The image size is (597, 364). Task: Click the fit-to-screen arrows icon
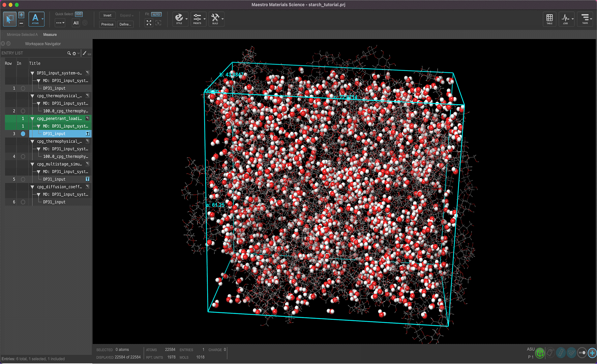(149, 23)
